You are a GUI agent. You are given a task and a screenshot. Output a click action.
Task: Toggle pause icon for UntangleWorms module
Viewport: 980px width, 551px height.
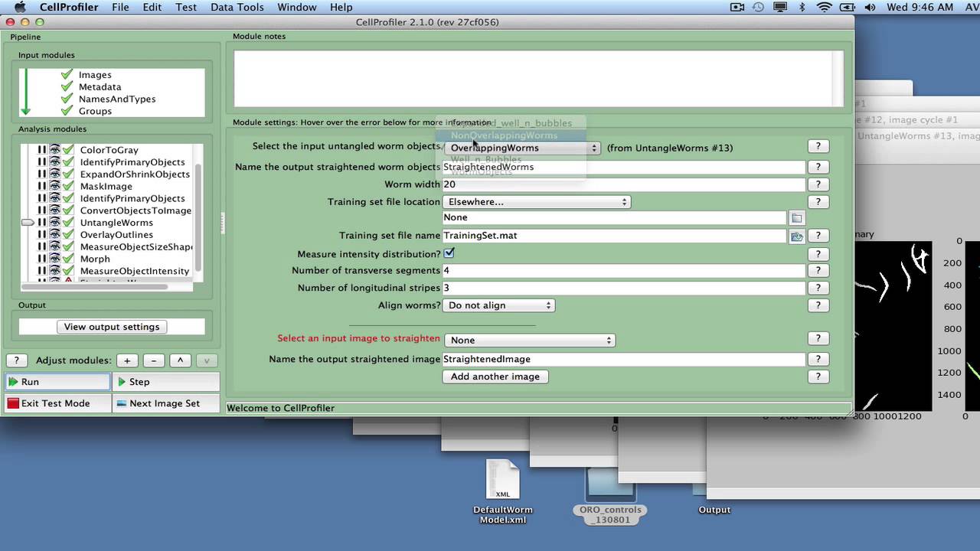tap(42, 223)
